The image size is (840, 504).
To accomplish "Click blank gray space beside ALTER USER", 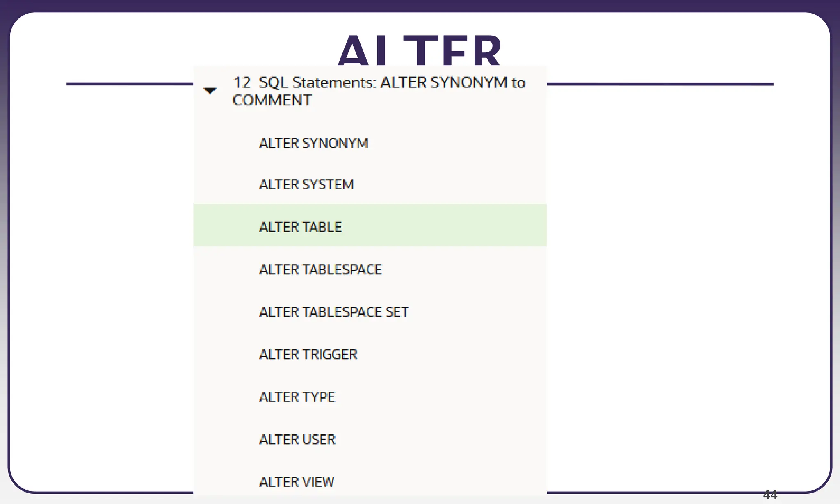I will click(x=441, y=439).
